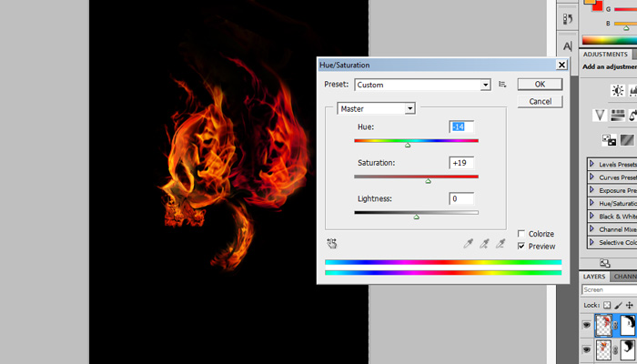Lock layer position move icon
637x364 pixels.
click(630, 305)
